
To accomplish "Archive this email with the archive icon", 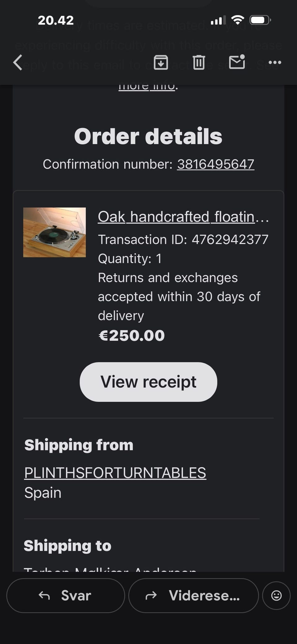I will point(161,63).
